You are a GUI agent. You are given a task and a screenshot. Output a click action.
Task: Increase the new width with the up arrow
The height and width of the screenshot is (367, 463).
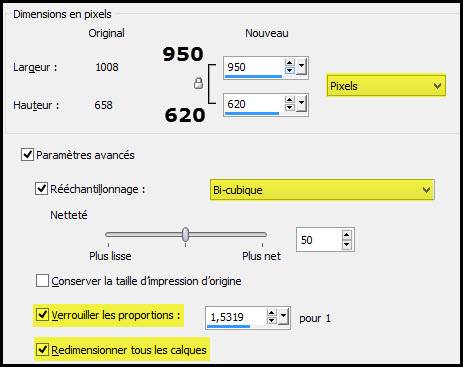[289, 63]
